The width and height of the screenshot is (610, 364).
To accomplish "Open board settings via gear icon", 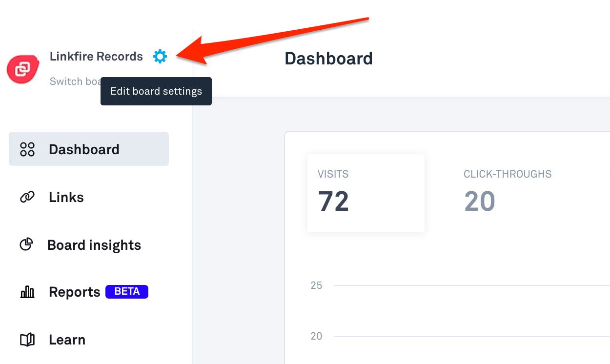I will (160, 57).
